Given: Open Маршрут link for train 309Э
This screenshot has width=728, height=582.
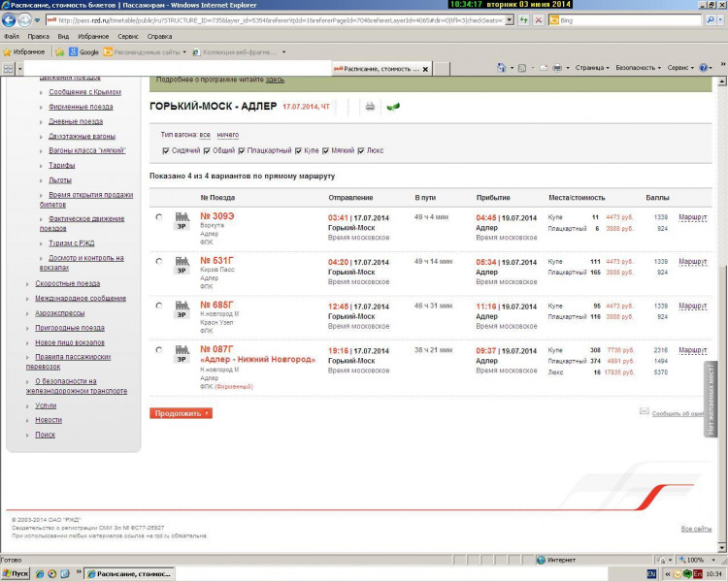Looking at the screenshot, I should (x=692, y=217).
